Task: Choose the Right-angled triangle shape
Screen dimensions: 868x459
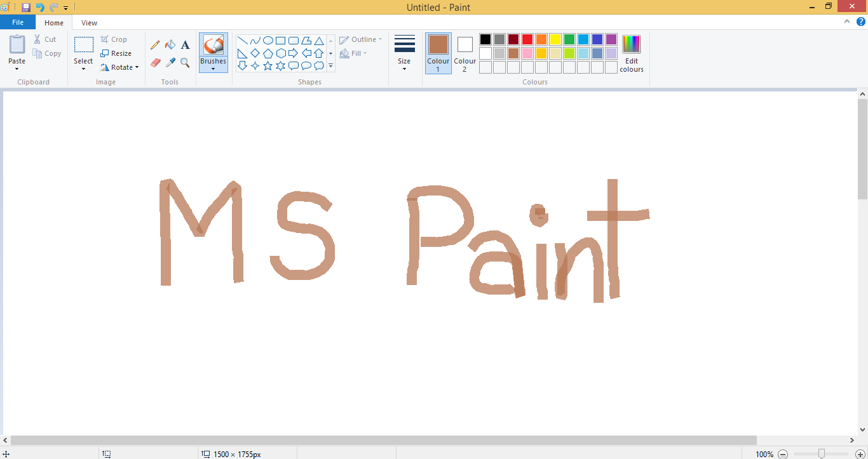Action: point(242,53)
